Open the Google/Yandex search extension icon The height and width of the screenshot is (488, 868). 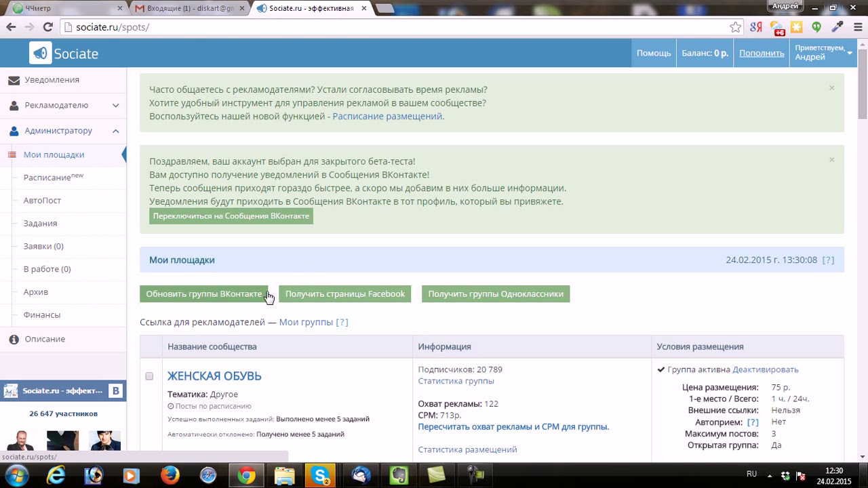pyautogui.click(x=756, y=27)
